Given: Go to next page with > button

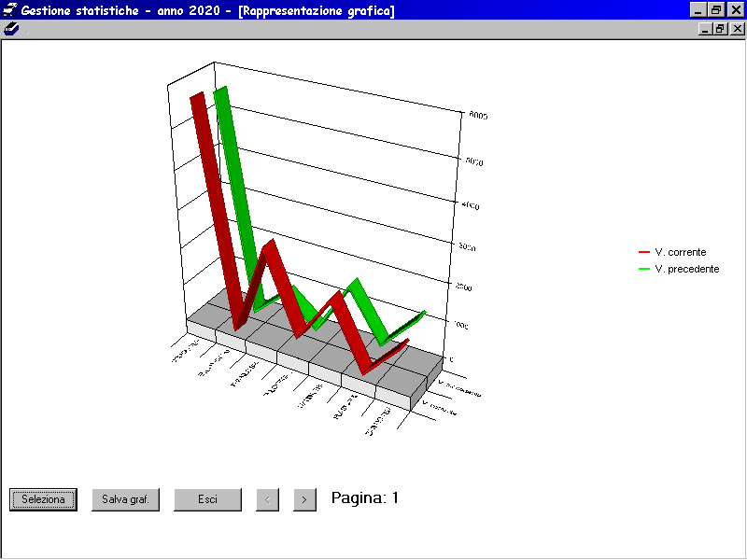Looking at the screenshot, I should click(x=304, y=499).
